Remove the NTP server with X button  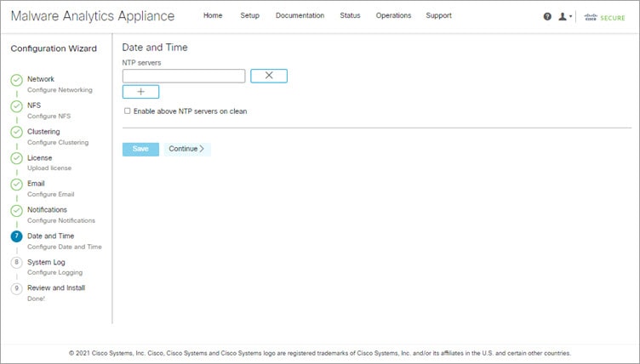click(x=269, y=76)
